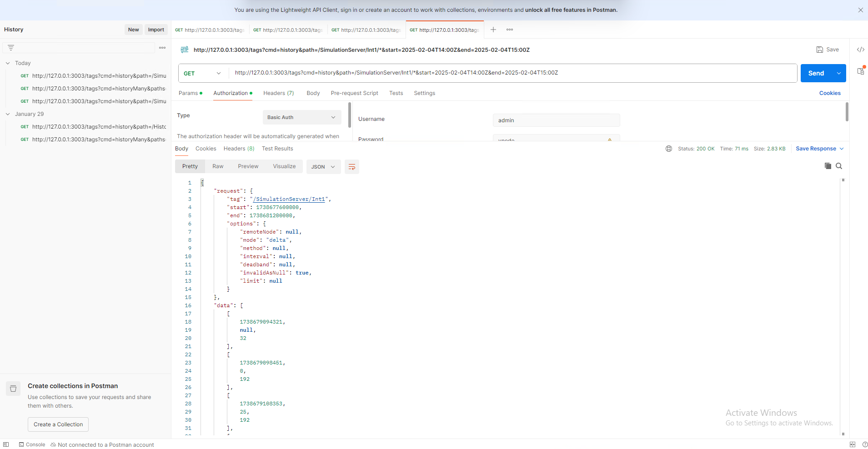Viewport: 868px width, 449px height.
Task: Open Save Response dropdown
Action: point(820,149)
